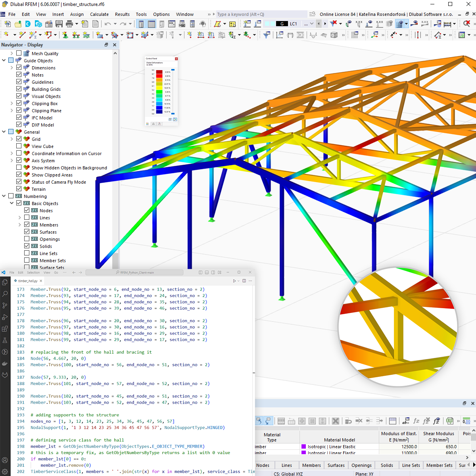Close the Navigator Display panel

pos(115,45)
